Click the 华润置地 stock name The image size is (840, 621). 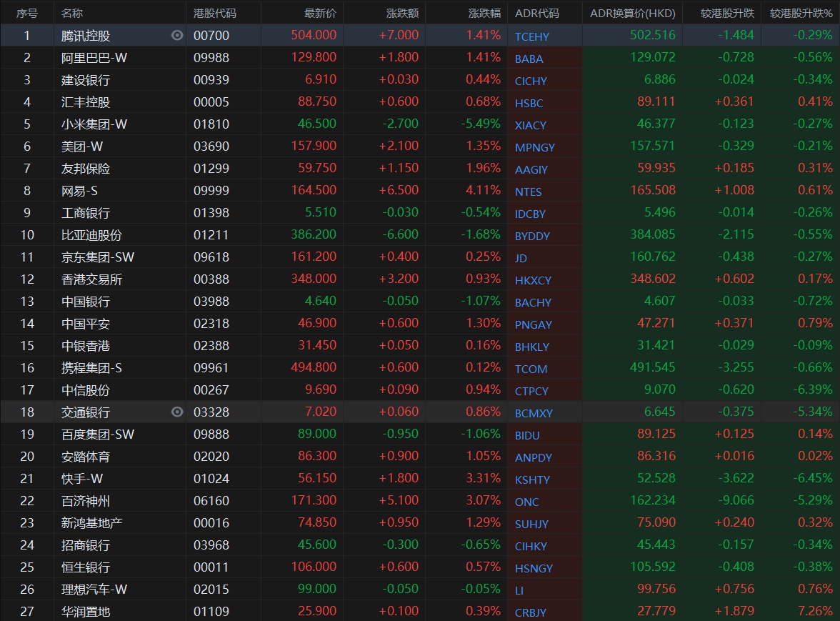click(86, 612)
